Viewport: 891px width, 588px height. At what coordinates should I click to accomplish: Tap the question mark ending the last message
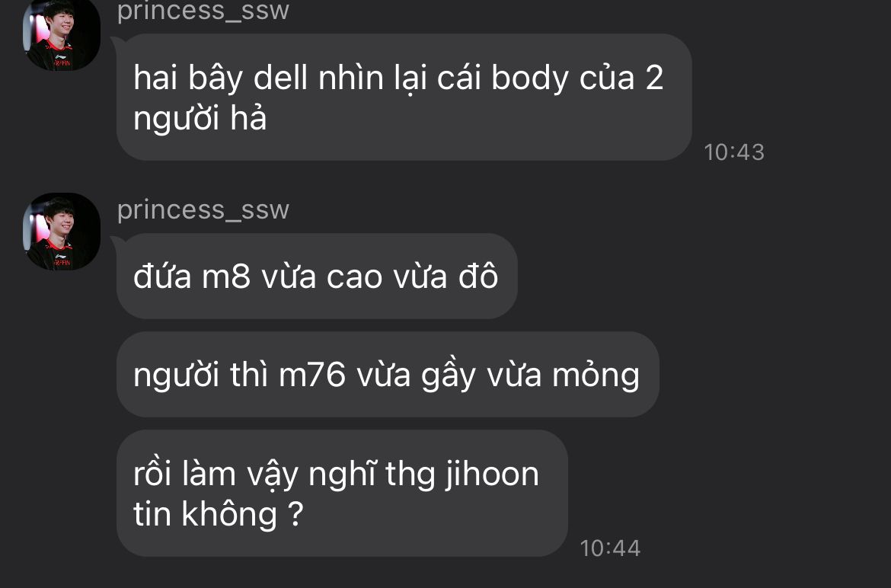295,514
